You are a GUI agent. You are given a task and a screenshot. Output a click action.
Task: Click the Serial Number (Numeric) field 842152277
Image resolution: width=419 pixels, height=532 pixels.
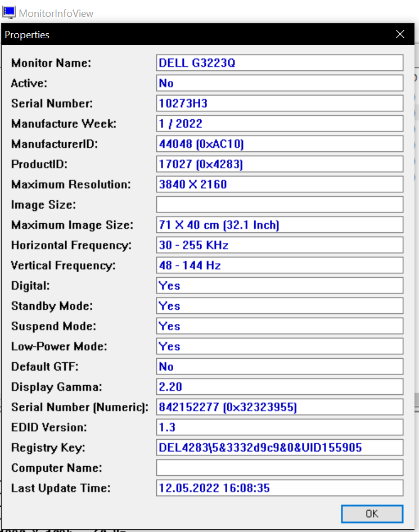pos(280,407)
